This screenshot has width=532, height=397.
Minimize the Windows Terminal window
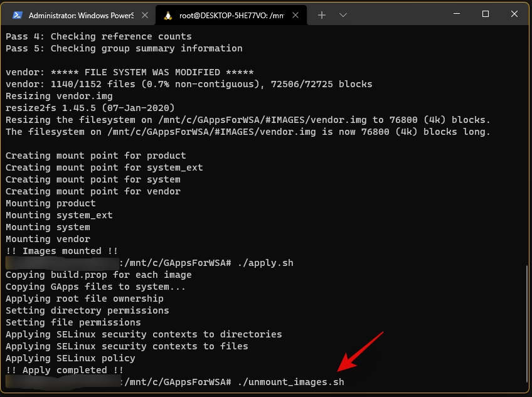coord(456,14)
